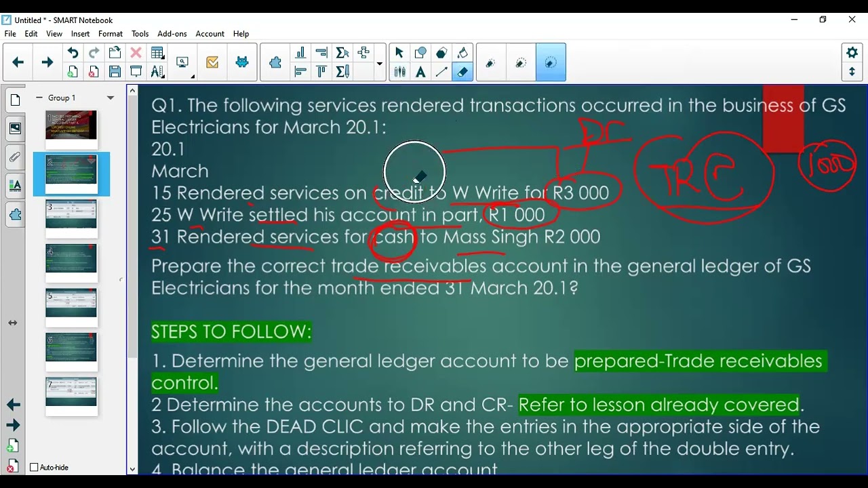Save the notebook file
The width and height of the screenshot is (868, 488).
tap(115, 72)
